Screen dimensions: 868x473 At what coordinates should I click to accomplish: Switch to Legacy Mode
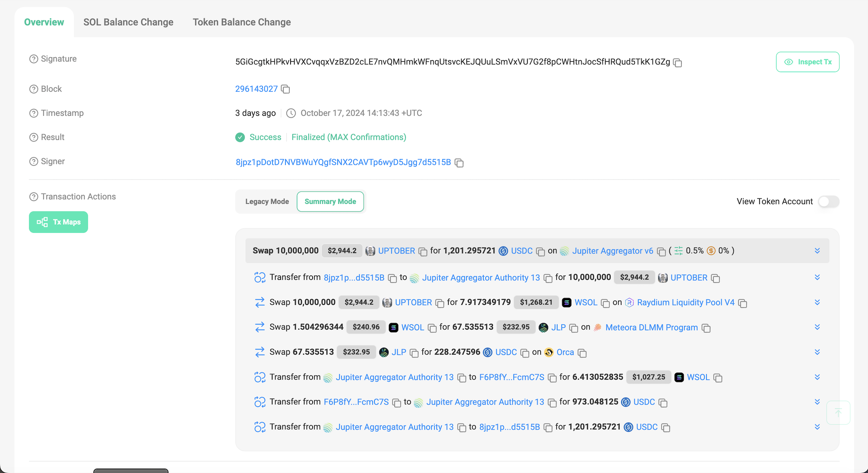coord(267,202)
